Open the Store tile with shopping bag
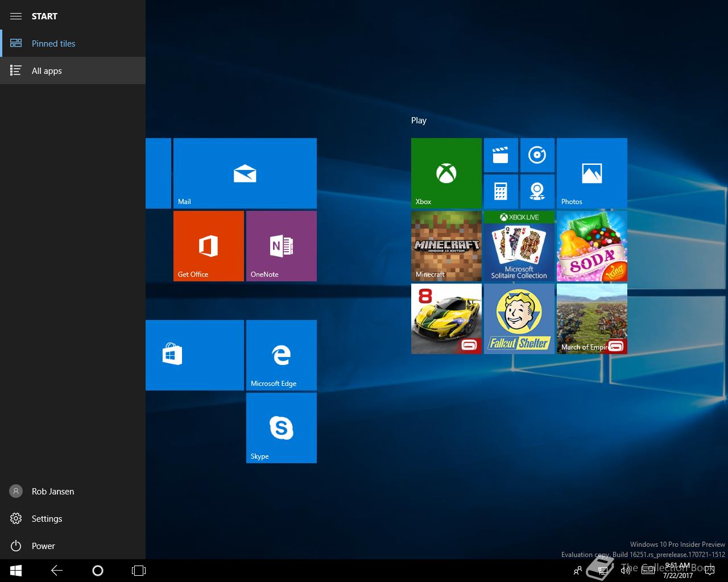This screenshot has height=582, width=728. 195,355
